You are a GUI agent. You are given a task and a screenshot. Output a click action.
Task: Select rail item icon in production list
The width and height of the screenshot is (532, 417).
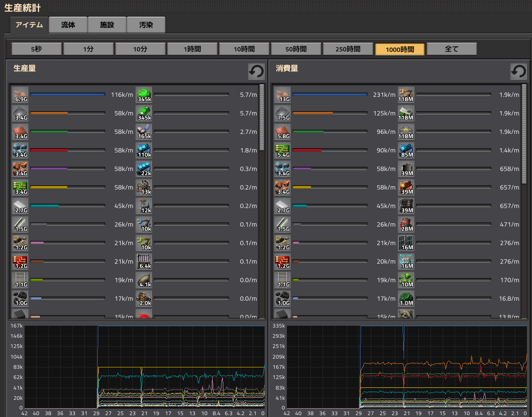[20, 280]
